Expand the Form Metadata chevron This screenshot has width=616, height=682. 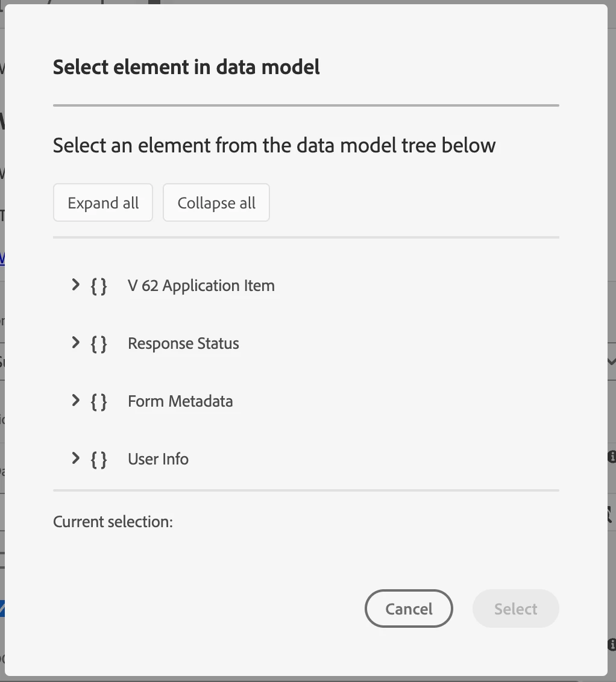tap(75, 401)
